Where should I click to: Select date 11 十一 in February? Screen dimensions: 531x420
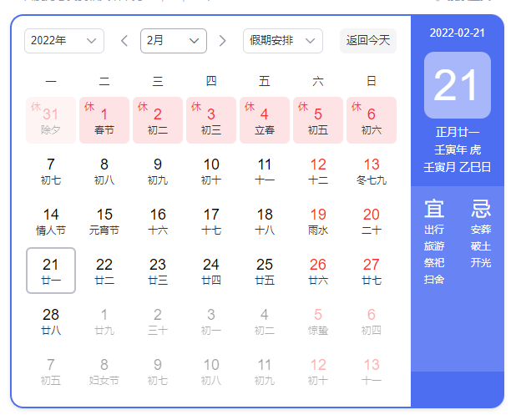point(265,170)
